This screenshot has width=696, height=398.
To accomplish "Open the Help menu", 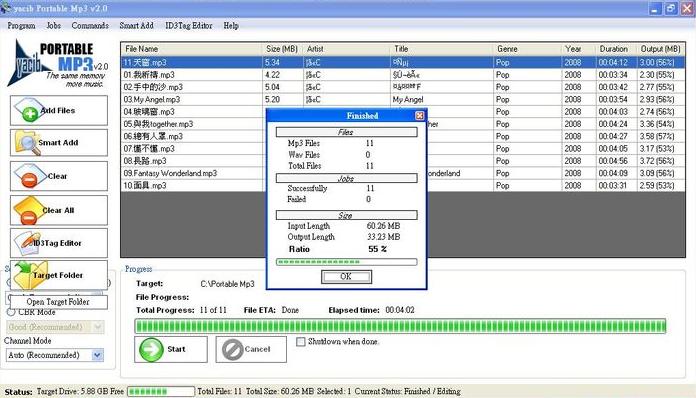I will (x=231, y=26).
